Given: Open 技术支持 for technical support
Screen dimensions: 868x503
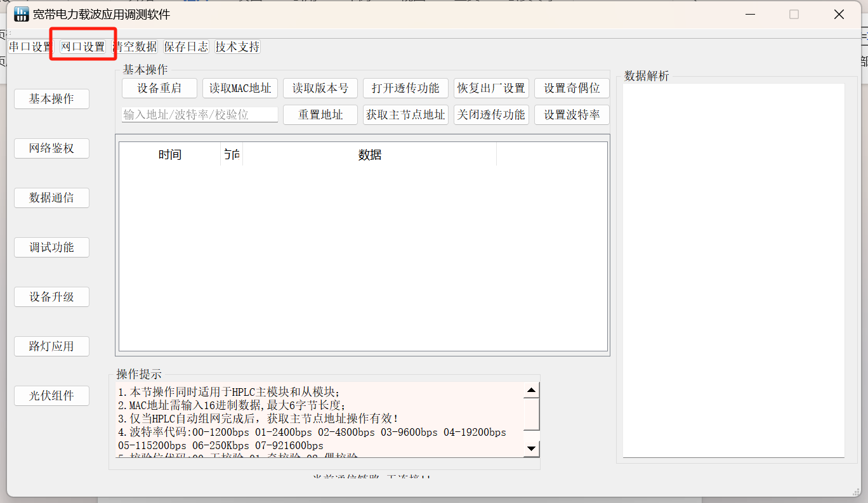Looking at the screenshot, I should 237,46.
